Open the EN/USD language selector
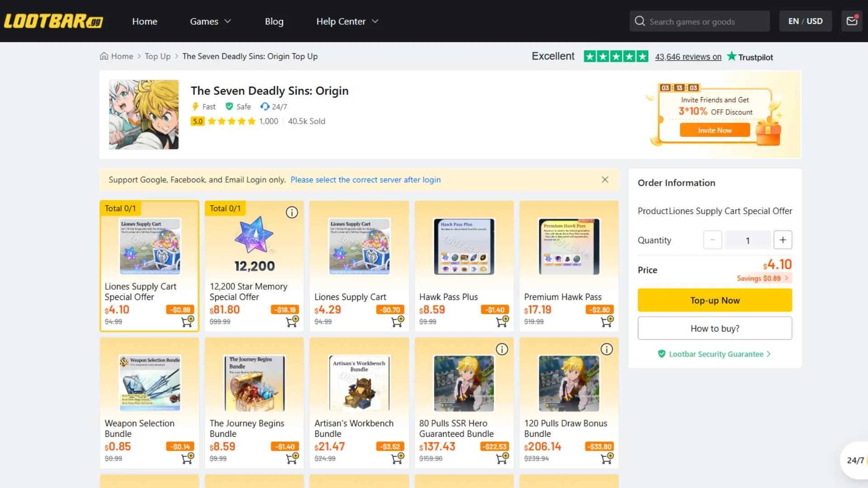 pos(805,21)
